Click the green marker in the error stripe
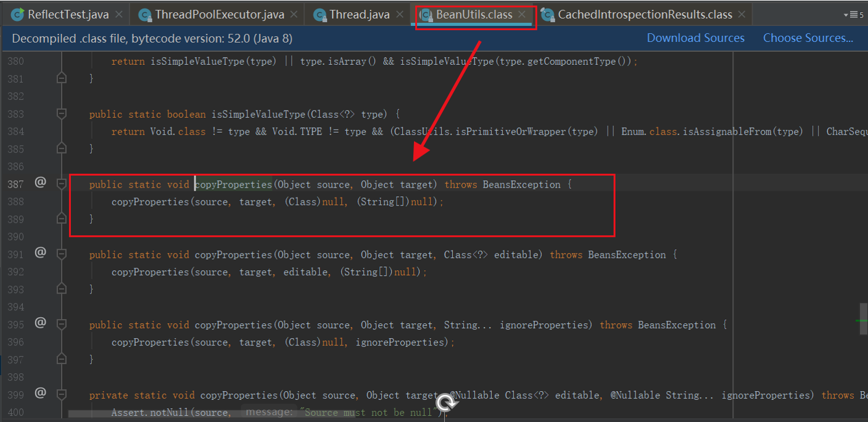This screenshot has width=868, height=422. (861, 321)
